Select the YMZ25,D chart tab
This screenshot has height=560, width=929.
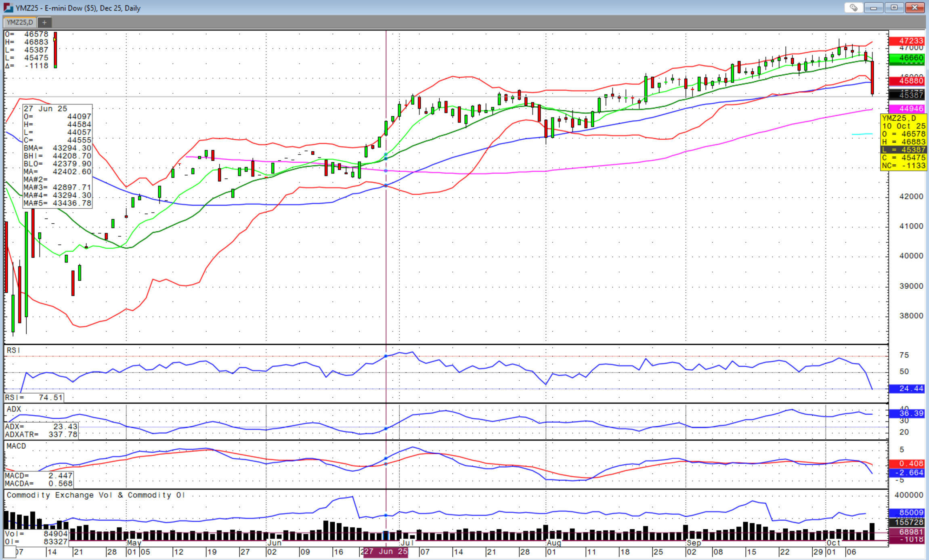tap(20, 23)
